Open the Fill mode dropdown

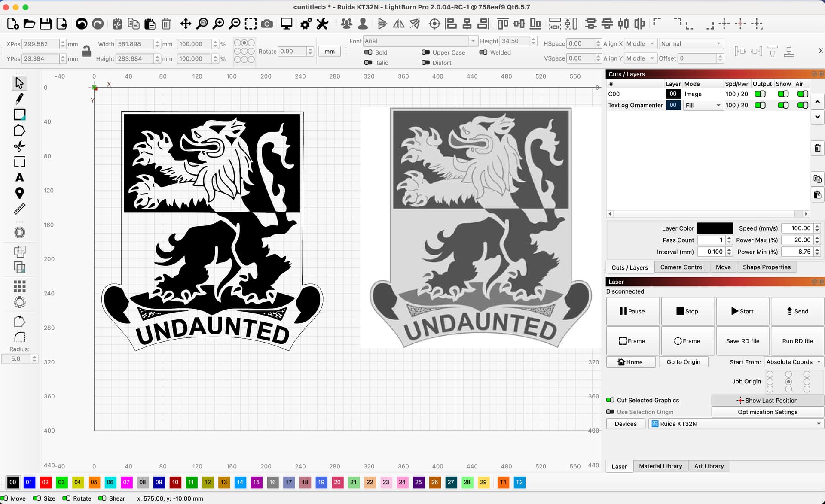point(703,106)
